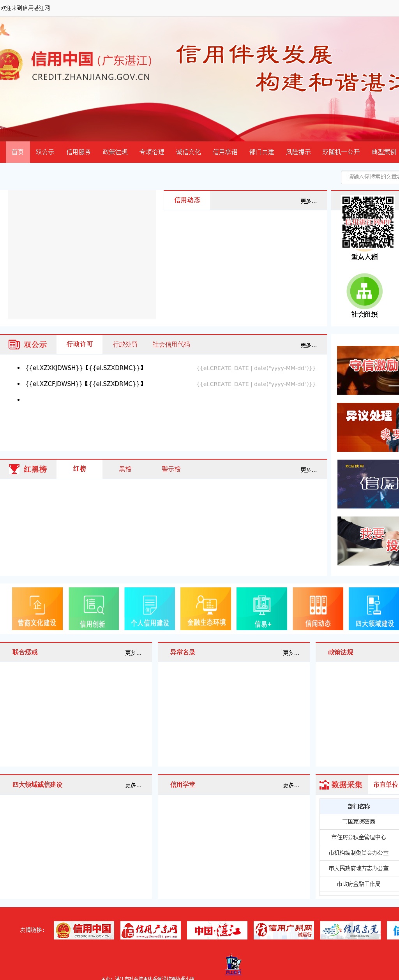Open the 信闻动态 tile

click(318, 608)
